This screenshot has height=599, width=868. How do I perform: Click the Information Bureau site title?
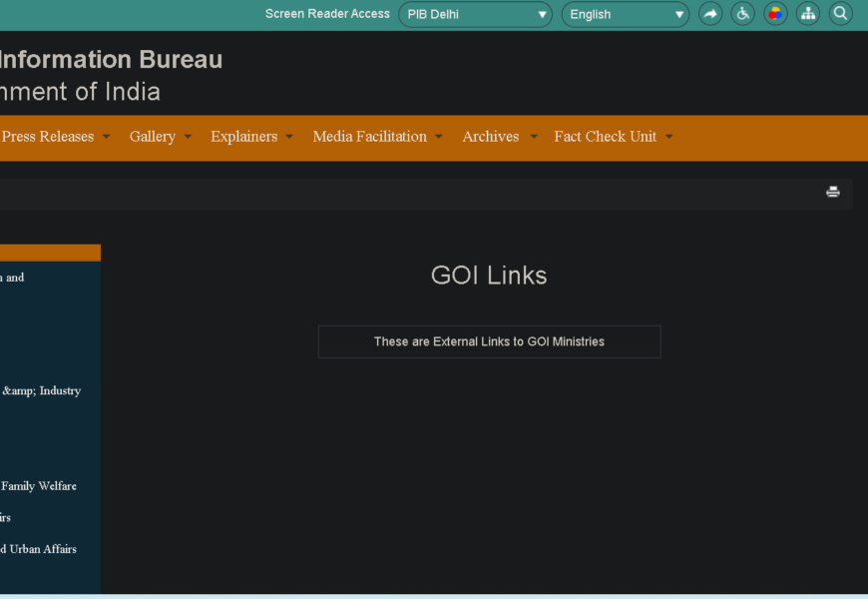[x=110, y=60]
